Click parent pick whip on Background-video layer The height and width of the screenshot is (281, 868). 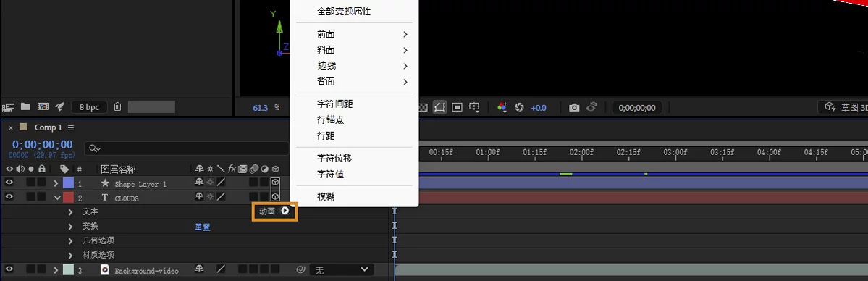[x=300, y=270]
